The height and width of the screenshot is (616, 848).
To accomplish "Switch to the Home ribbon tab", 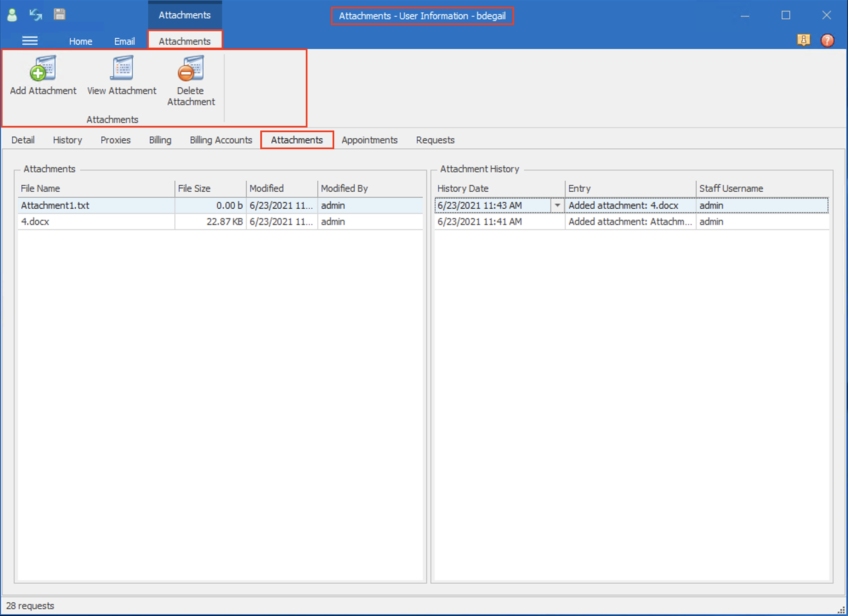I will pyautogui.click(x=80, y=41).
